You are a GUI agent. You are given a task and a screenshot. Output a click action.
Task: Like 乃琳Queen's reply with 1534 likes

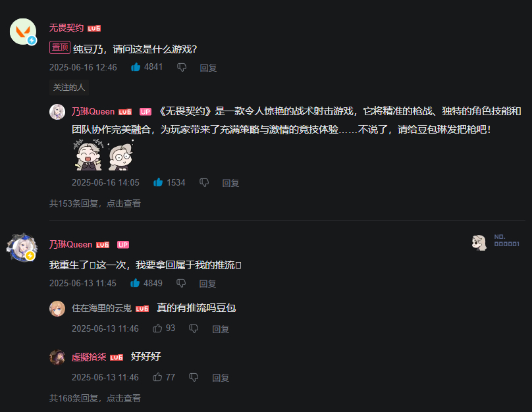point(158,182)
